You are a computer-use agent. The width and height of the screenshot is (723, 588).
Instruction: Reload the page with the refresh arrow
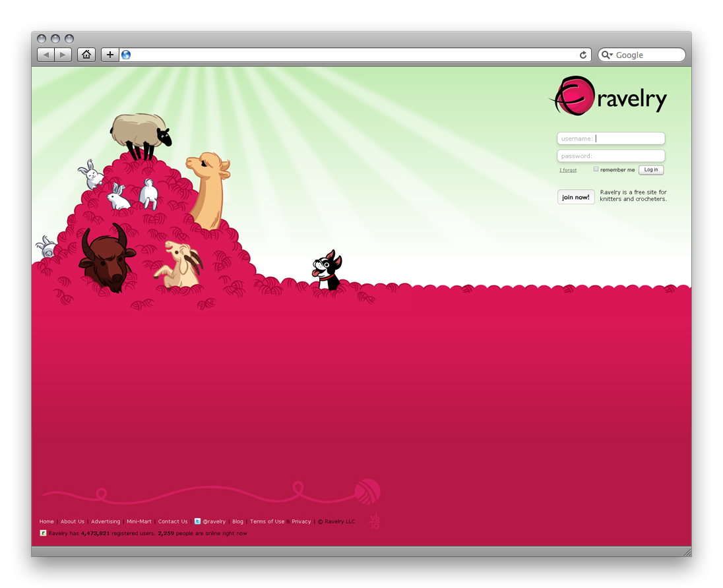[x=583, y=55]
